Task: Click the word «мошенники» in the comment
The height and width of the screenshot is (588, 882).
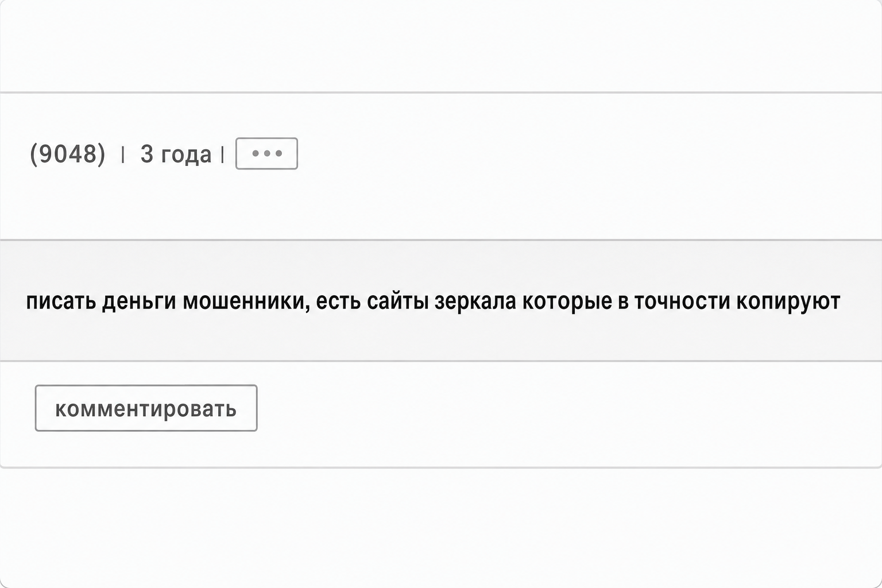Action: coord(246,301)
